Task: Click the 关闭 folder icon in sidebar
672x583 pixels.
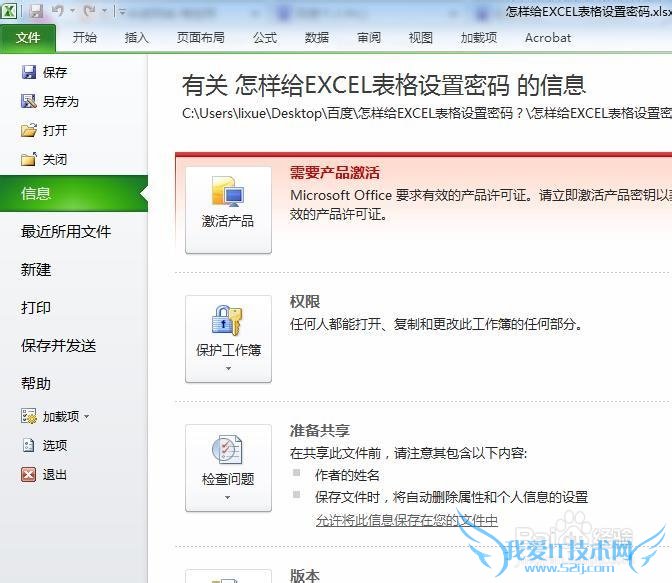Action: tap(29, 159)
